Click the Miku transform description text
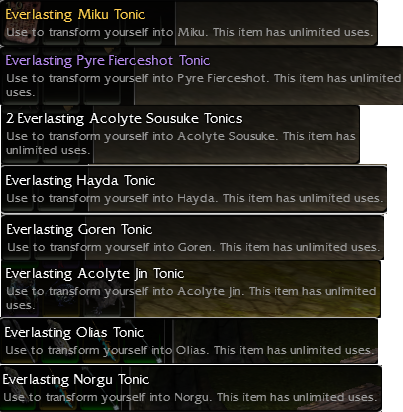The height and width of the screenshot is (412, 403). pyautogui.click(x=189, y=32)
